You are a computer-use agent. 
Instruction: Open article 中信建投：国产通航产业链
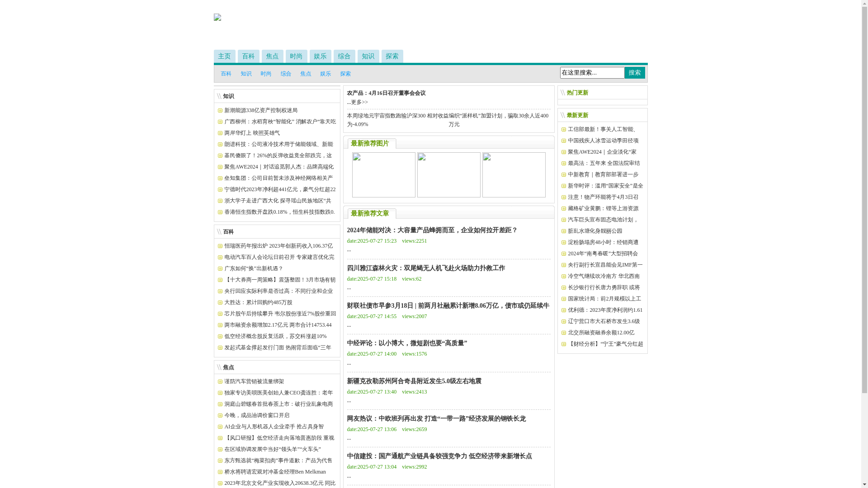coord(439,456)
